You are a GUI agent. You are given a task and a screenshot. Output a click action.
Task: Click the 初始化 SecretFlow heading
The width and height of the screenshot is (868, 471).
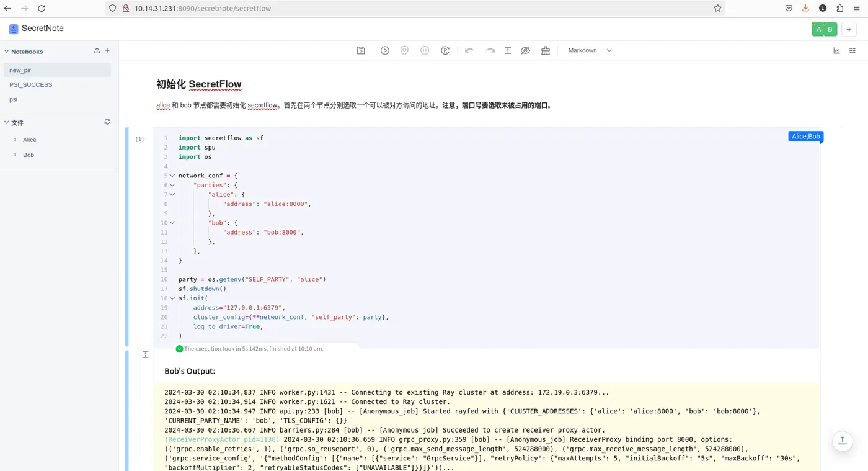(199, 84)
